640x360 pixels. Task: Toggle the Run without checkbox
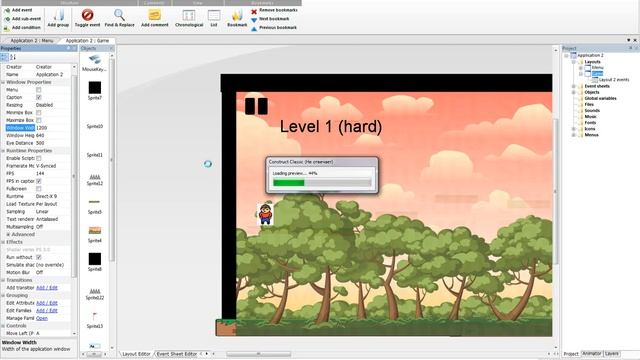[x=39, y=258]
